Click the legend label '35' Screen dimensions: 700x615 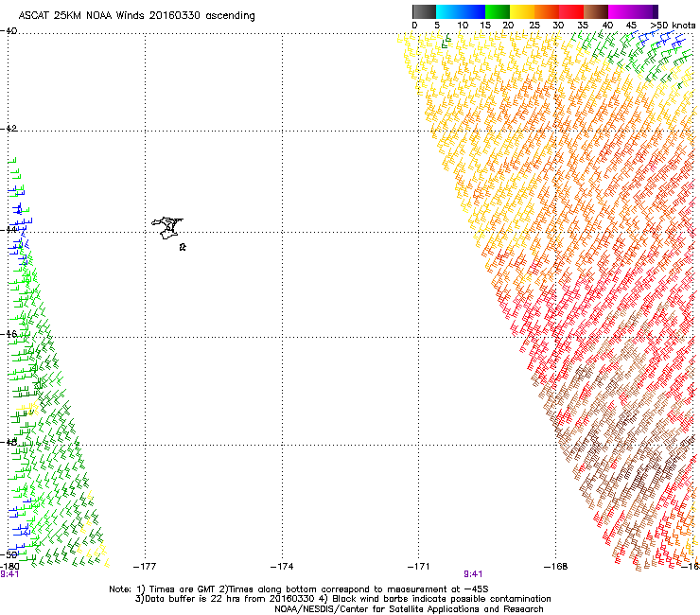[x=583, y=26]
